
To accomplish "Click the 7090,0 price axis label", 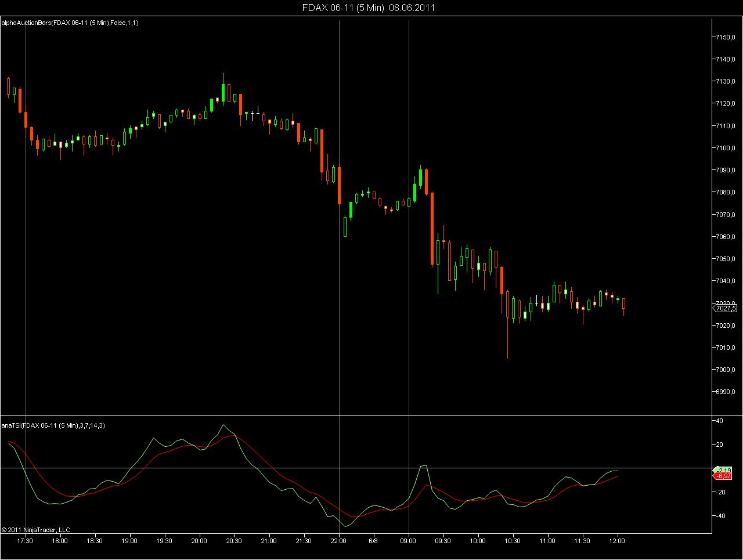I will click(x=726, y=170).
